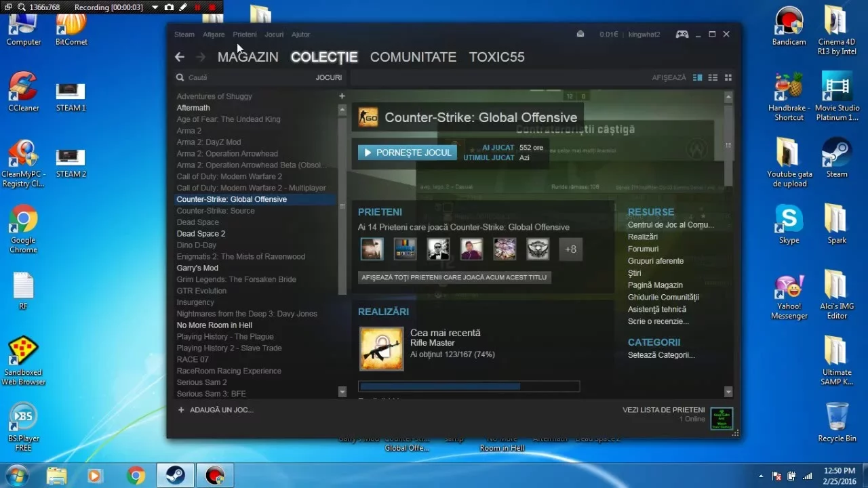Screen dimensions: 868x488
Task: Open kingwhat2 account dropdown
Action: pyautogui.click(x=644, y=34)
